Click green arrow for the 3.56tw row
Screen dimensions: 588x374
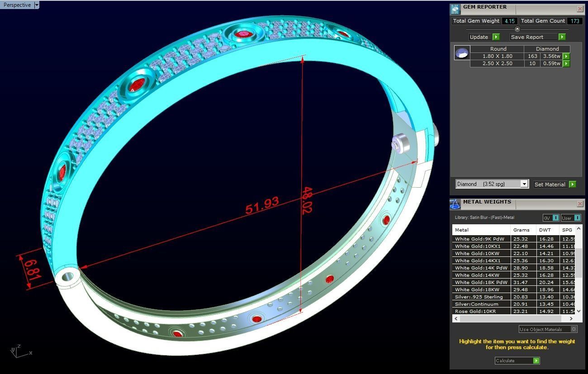click(x=566, y=57)
